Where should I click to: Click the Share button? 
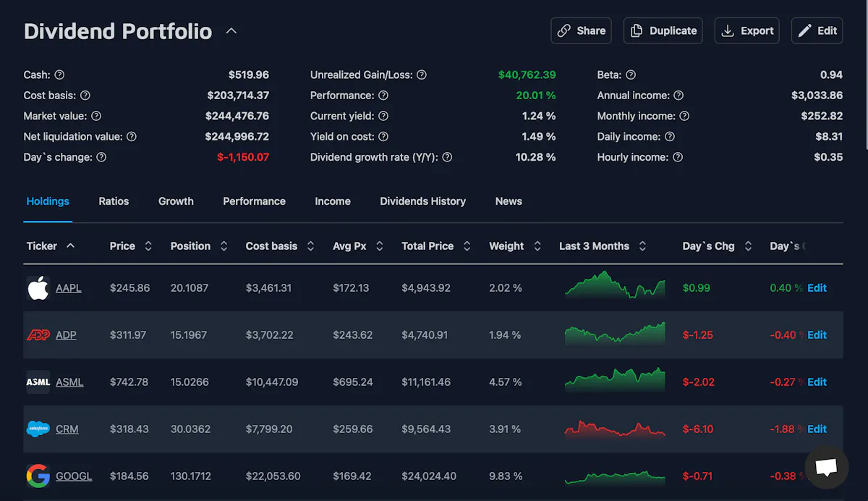tap(581, 30)
